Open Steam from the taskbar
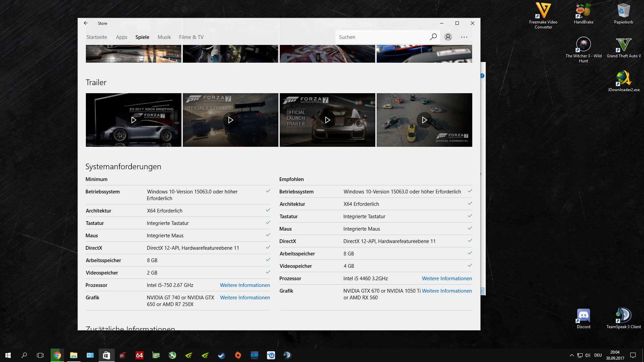 tap(221, 355)
